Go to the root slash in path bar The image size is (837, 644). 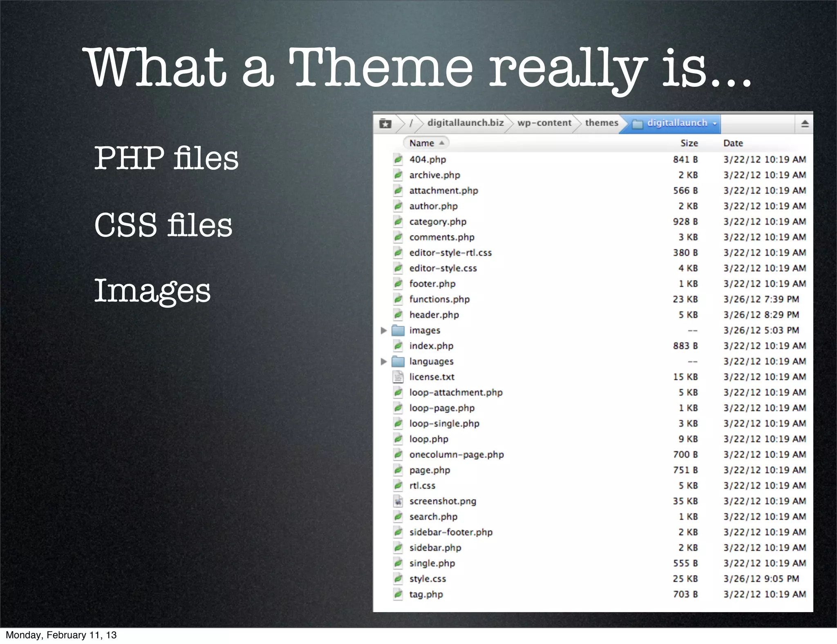pyautogui.click(x=411, y=123)
